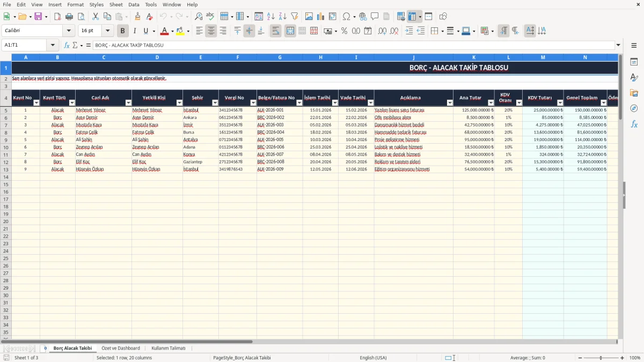Click Format as Percent icon

pos(344,31)
